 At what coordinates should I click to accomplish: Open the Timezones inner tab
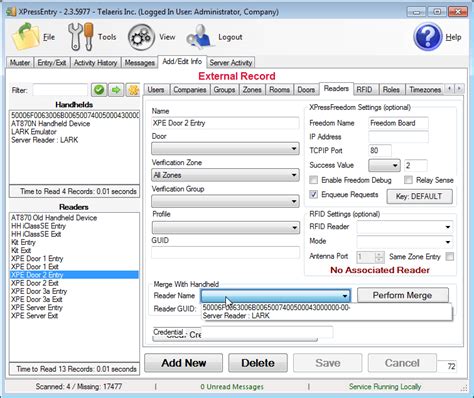[425, 90]
